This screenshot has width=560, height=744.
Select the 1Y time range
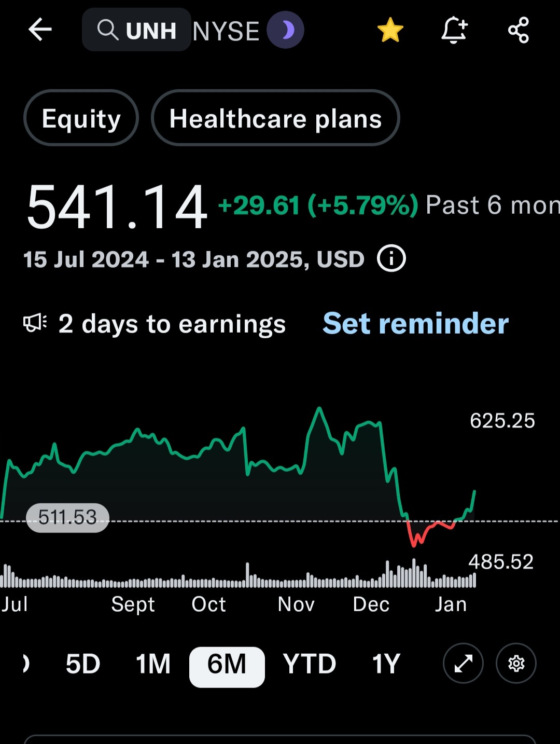click(386, 664)
